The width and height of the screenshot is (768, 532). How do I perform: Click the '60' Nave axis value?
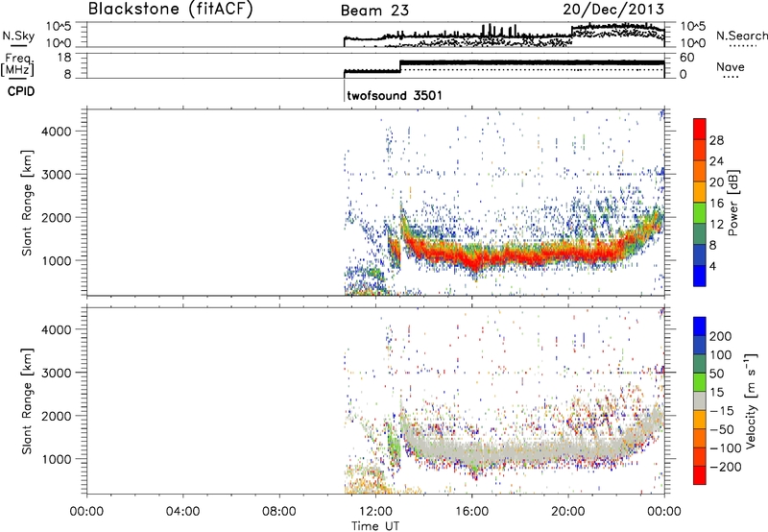pos(686,58)
